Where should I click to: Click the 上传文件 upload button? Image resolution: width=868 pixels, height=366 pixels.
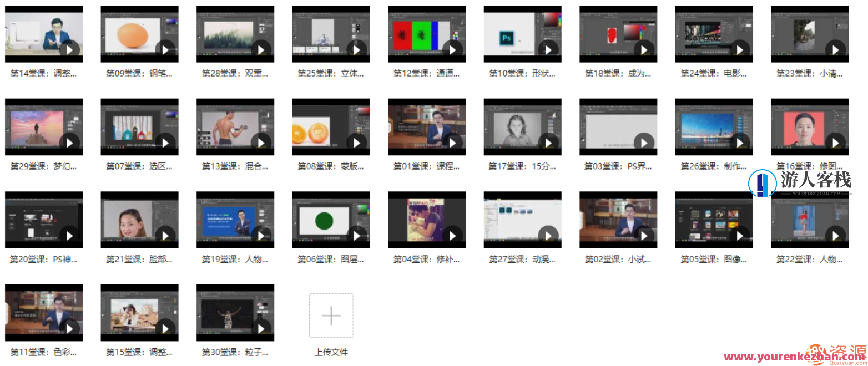click(331, 351)
